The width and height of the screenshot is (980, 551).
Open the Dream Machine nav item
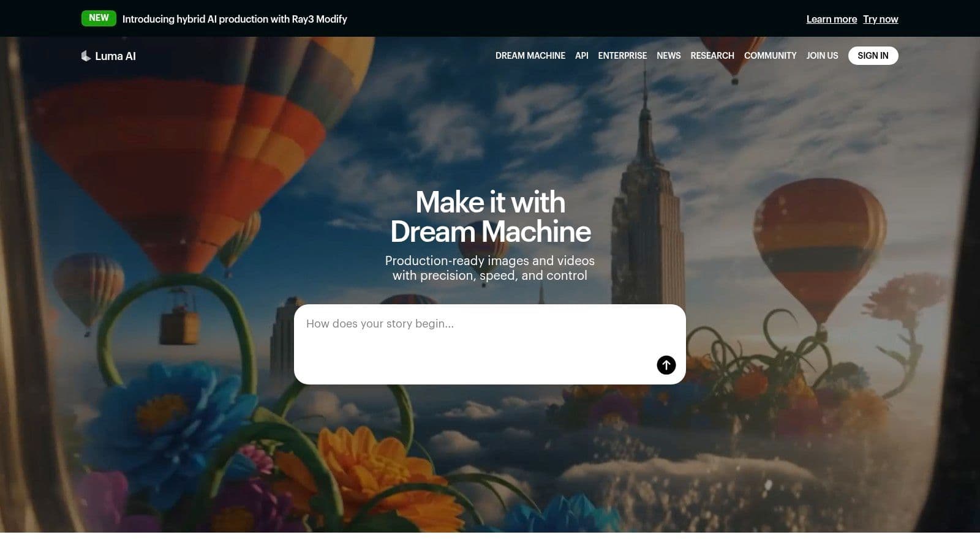(530, 56)
